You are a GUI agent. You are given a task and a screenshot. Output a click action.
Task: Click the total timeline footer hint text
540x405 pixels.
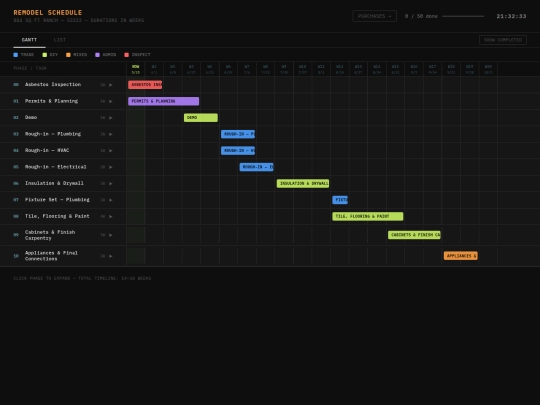(x=82, y=278)
